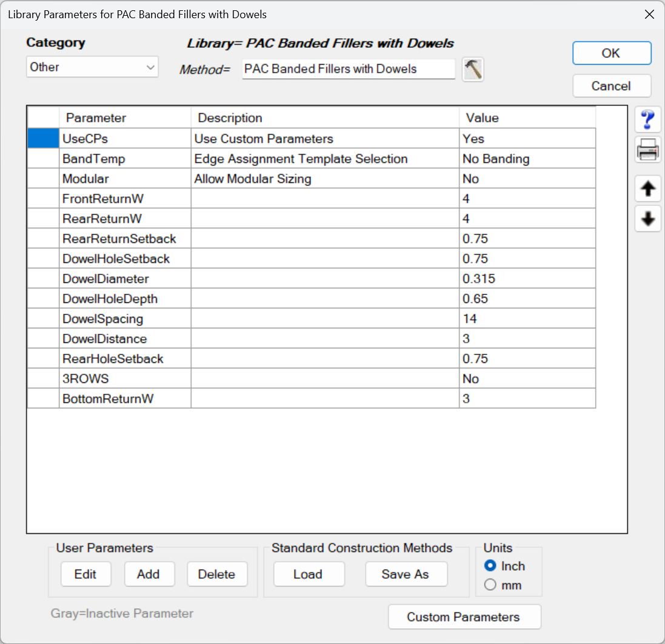This screenshot has width=665, height=644.
Task: Select the Inch units radio button
Action: pos(491,566)
